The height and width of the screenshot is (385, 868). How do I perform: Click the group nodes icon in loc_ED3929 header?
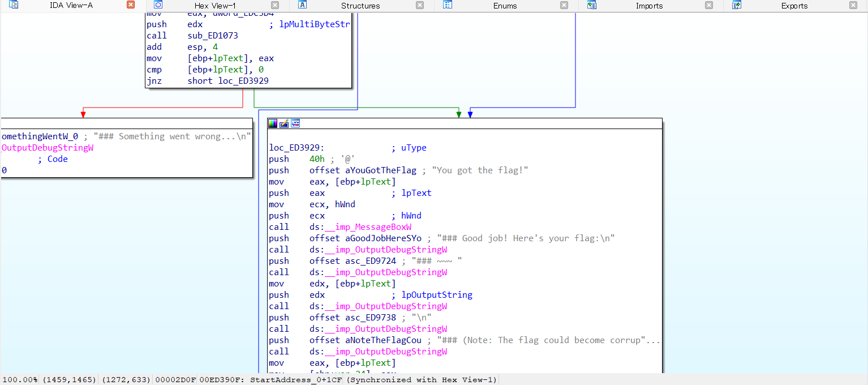point(295,123)
